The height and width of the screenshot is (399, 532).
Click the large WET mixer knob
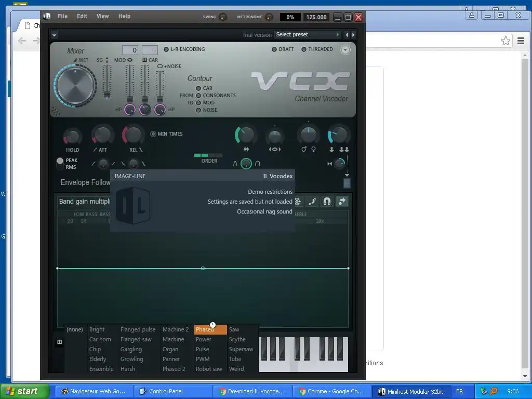point(75,86)
